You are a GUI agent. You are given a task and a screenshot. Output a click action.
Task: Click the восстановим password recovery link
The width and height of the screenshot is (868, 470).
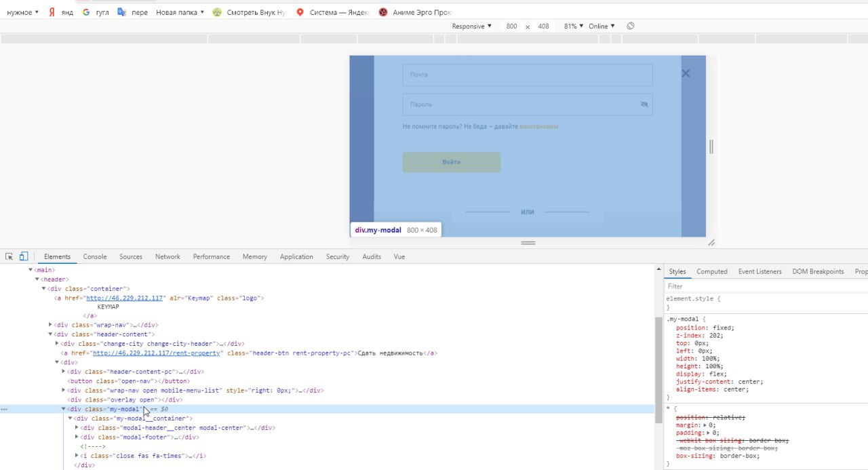pyautogui.click(x=539, y=126)
